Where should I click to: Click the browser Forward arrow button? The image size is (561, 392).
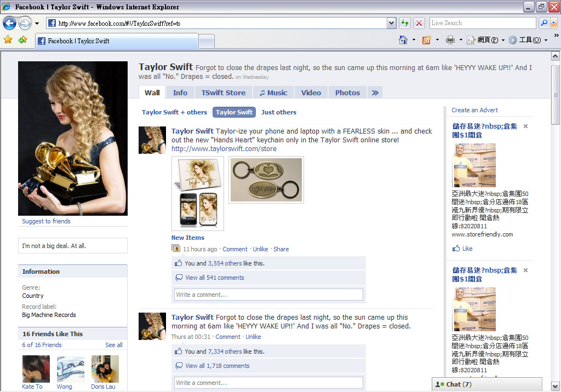(x=25, y=24)
